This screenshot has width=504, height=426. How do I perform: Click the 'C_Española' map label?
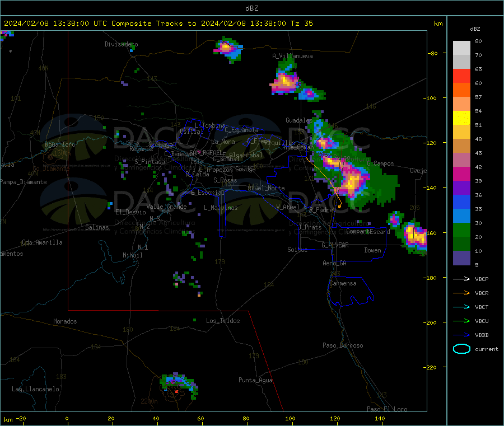241,130
